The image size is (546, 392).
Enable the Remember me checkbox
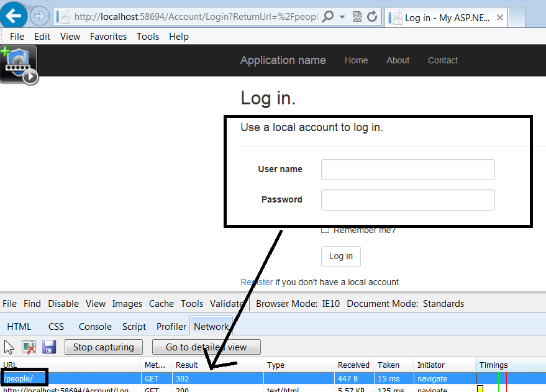tap(325, 229)
